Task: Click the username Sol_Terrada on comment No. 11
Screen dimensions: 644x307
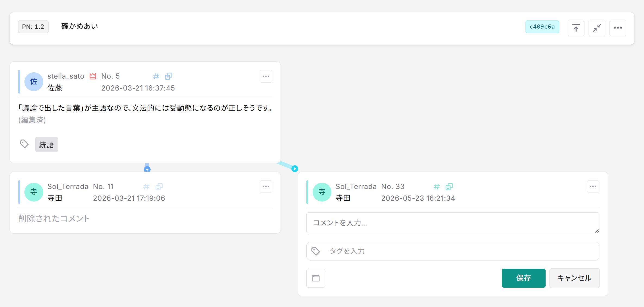Action: [68, 187]
